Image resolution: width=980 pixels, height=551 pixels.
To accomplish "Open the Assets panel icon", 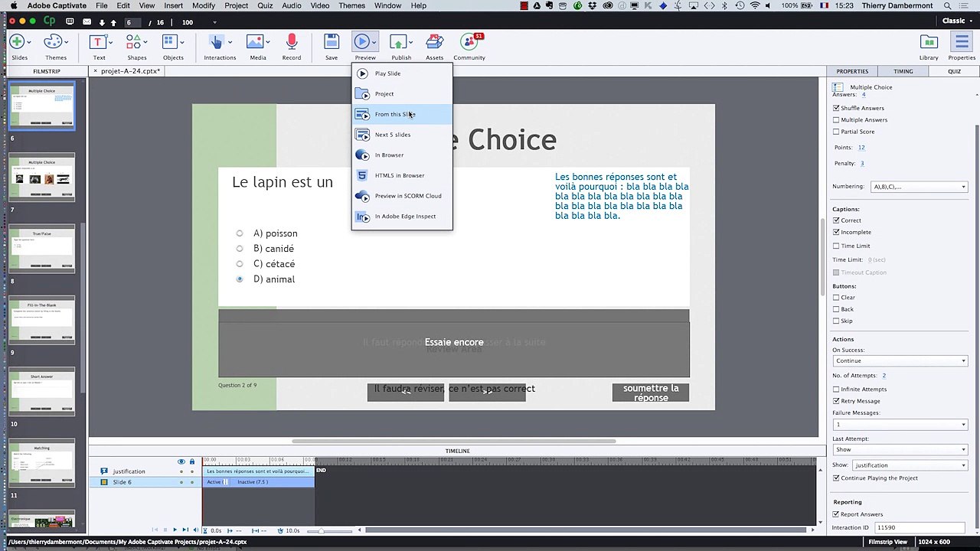I will click(x=434, y=42).
